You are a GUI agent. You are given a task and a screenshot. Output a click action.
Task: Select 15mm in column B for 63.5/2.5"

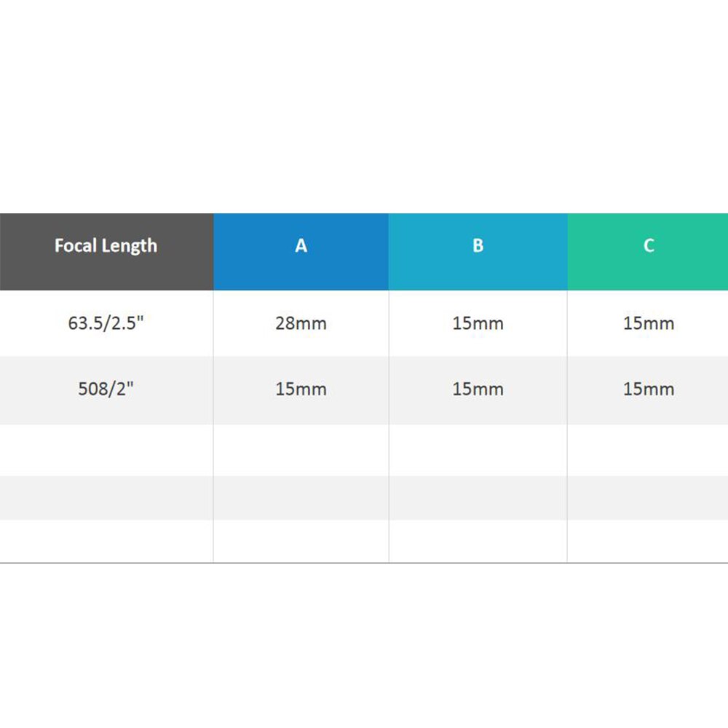pos(478,323)
